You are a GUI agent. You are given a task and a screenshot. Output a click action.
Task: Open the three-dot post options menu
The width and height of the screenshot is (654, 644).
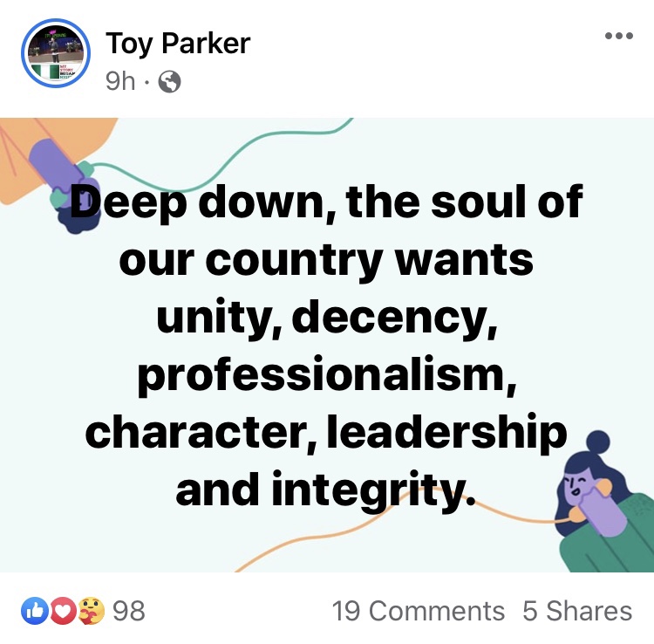click(619, 36)
